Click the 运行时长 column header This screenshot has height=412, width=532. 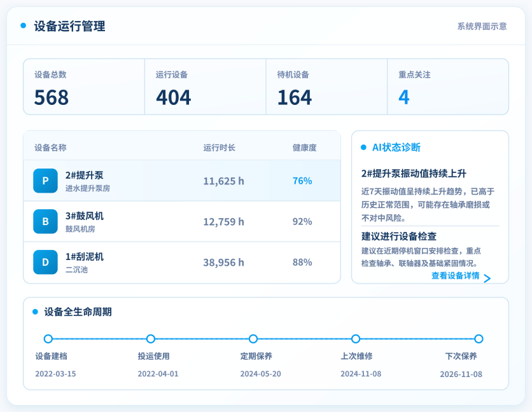(x=219, y=148)
